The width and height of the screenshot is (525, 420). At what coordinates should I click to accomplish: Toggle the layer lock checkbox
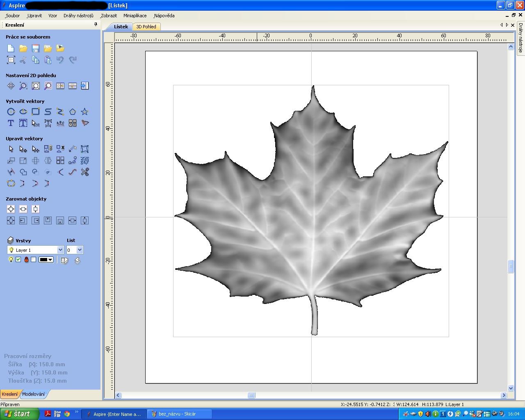pyautogui.click(x=34, y=260)
